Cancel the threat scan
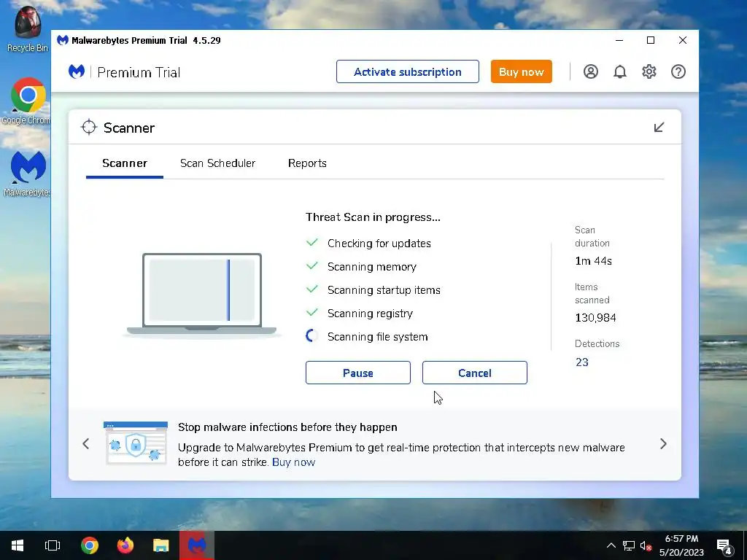The height and width of the screenshot is (560, 747). [474, 373]
